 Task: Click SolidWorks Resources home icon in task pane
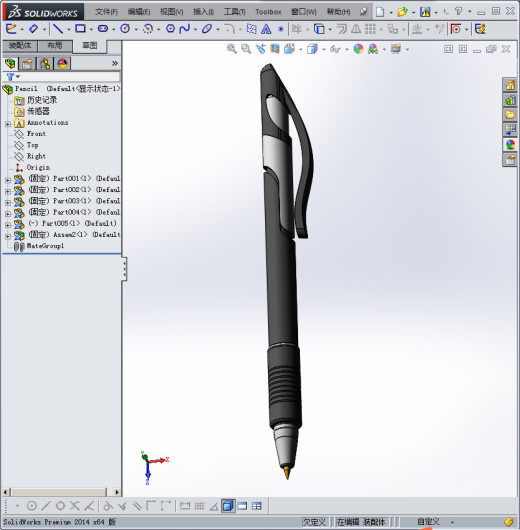point(510,85)
